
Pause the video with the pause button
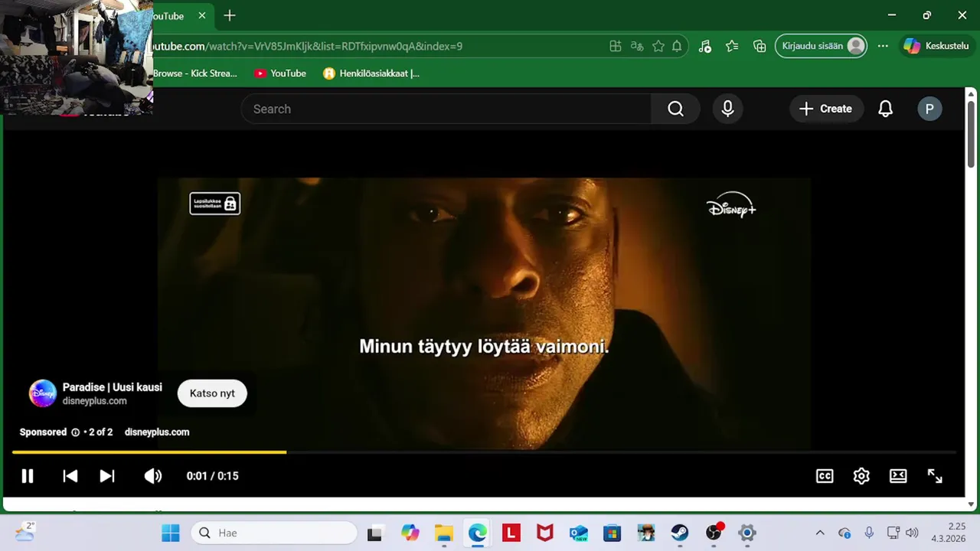28,476
